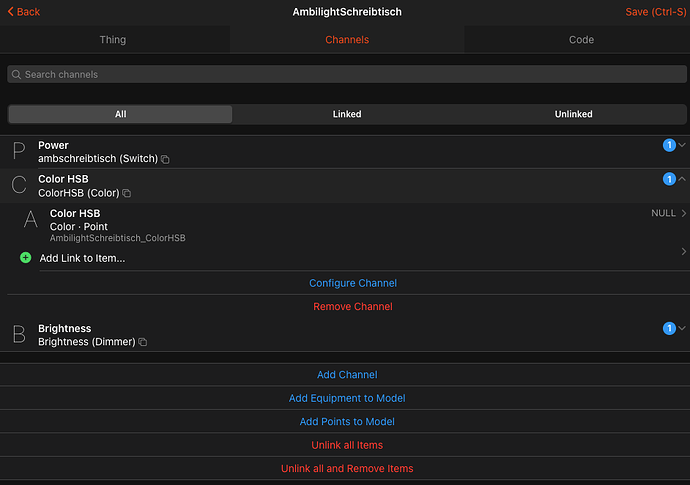
Task: Click the copy icon next to Brightness (Dimmer)
Action: click(143, 342)
